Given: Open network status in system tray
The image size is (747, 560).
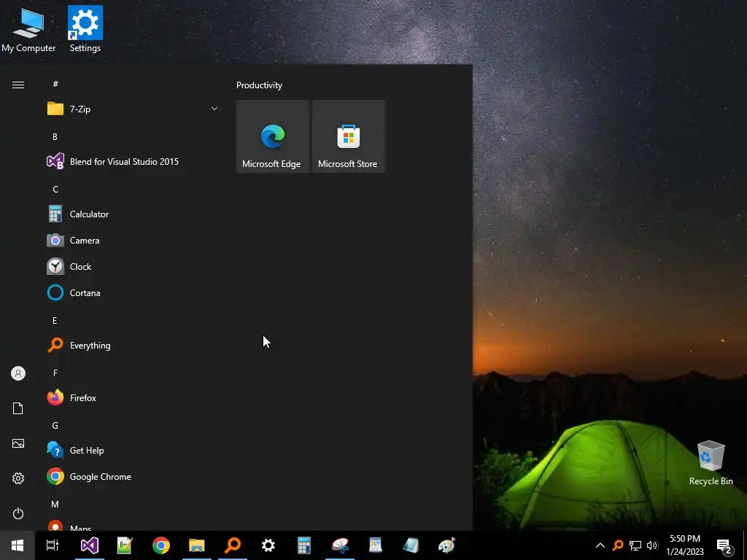Looking at the screenshot, I should pos(635,545).
